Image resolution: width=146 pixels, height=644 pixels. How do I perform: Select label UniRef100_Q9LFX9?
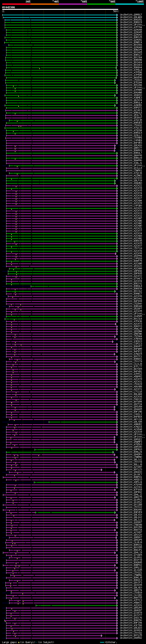131,181
